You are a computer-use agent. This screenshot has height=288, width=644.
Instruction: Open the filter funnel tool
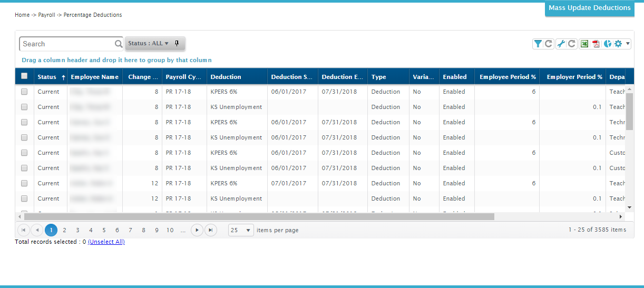pos(538,44)
